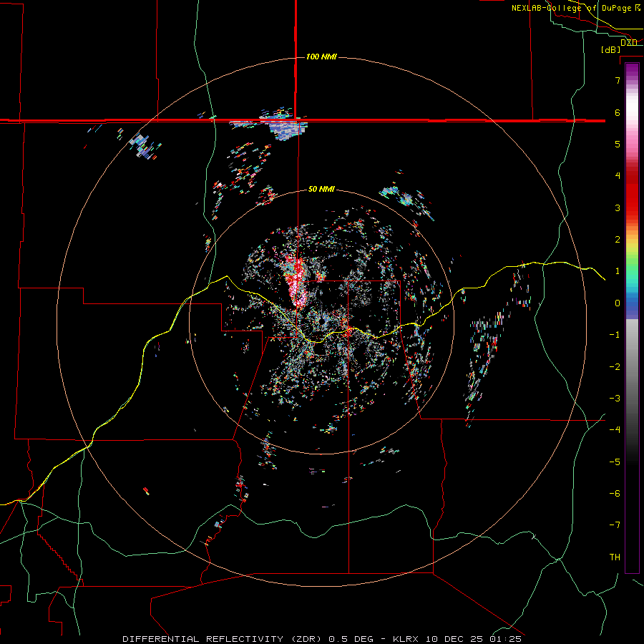This screenshot has height=644, width=644.
Task: Click the NEXLAB-College of DuPage credit text
Action: pos(576,8)
